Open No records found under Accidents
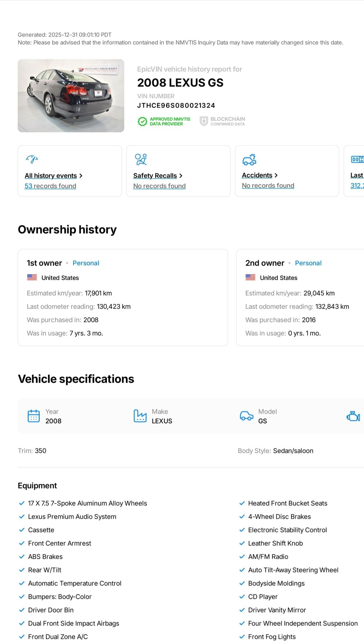This screenshot has width=364, height=644. [268, 186]
